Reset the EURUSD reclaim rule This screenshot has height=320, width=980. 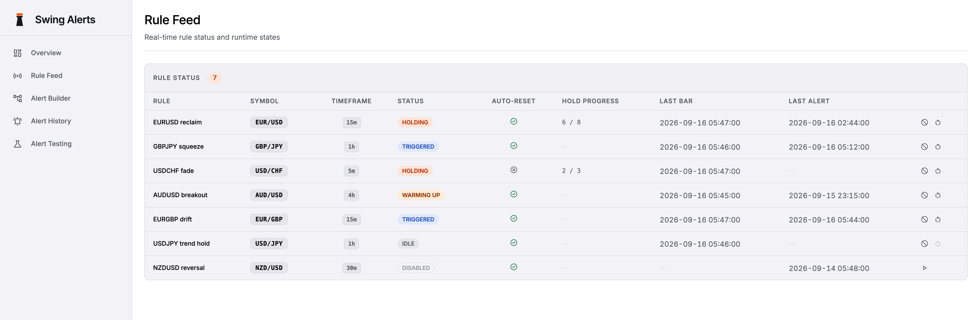click(938, 122)
